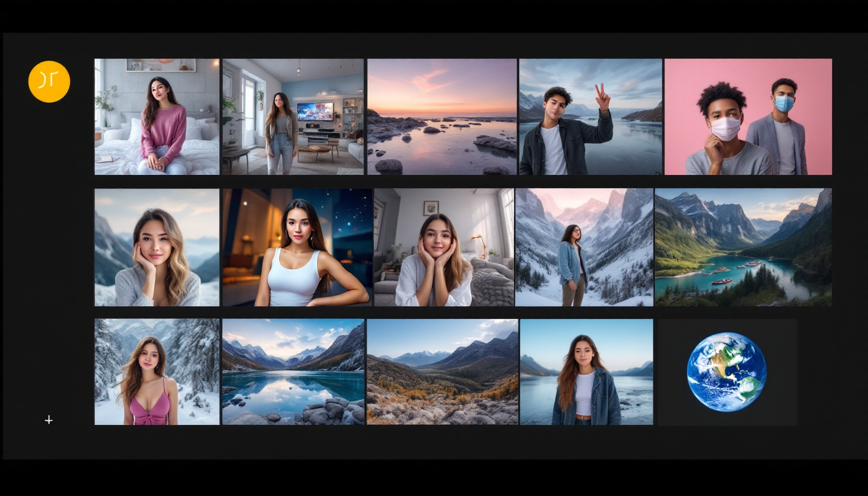Click the autumn mountain landscape photo
Viewport: 868px width, 496px height.
pyautogui.click(x=442, y=371)
